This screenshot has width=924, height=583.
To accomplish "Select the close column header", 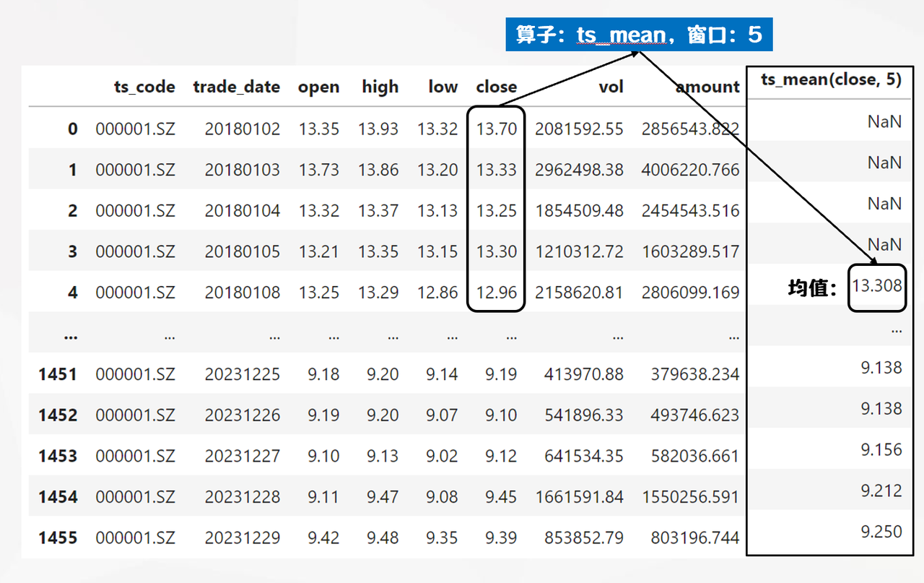I will (x=496, y=87).
